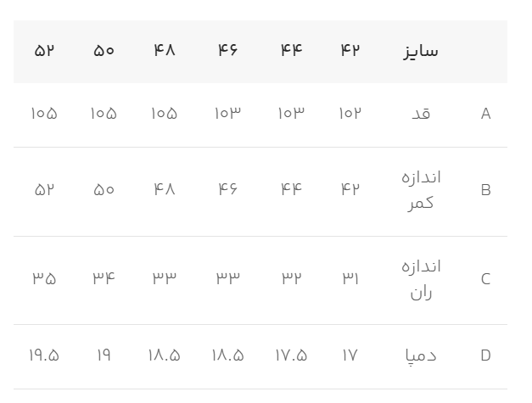Screen dimensions: 532x403
Task: Click the سایز header cell
Action: click(x=421, y=51)
